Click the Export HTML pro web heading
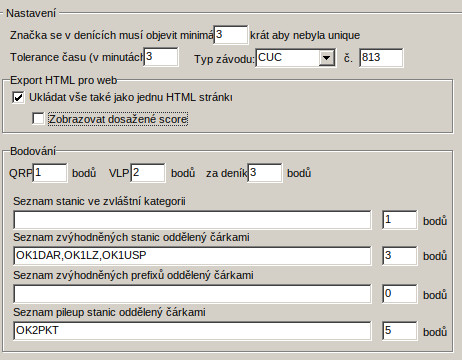 [63, 80]
